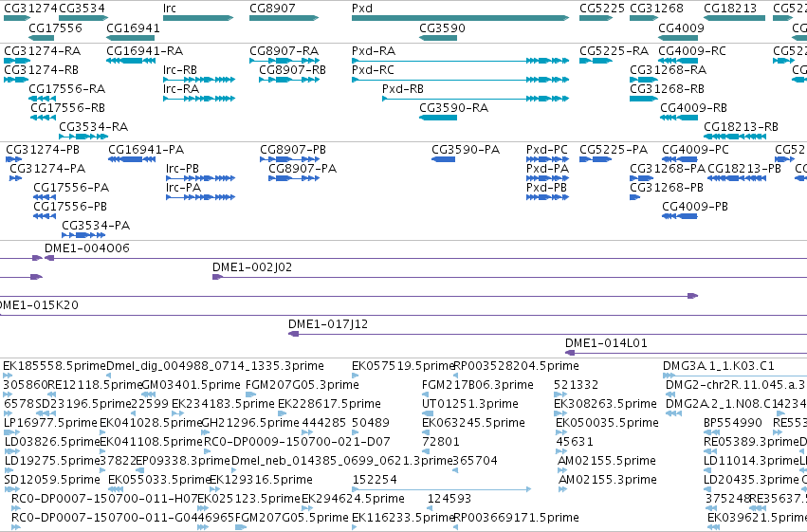Click the CG16941 gene label

pyautogui.click(x=133, y=28)
